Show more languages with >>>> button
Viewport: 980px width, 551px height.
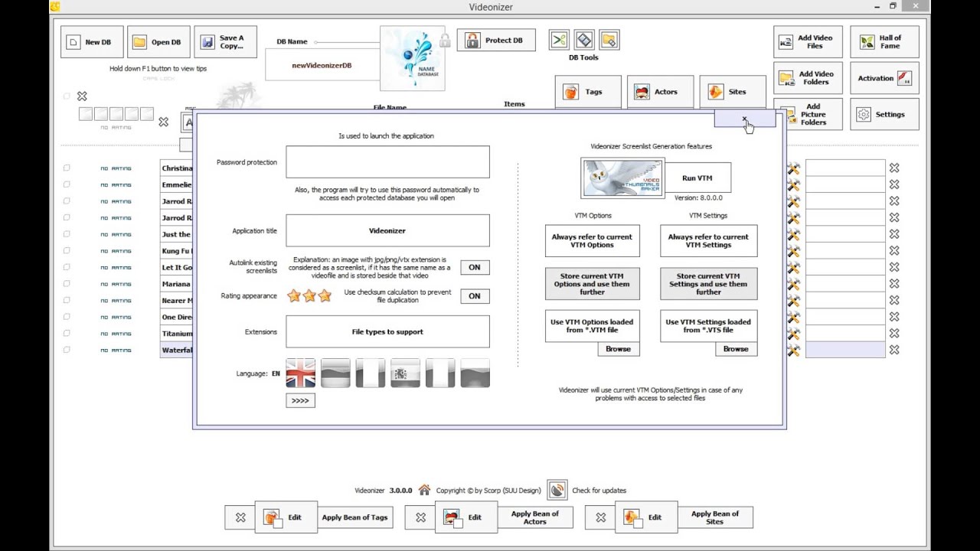click(x=300, y=400)
